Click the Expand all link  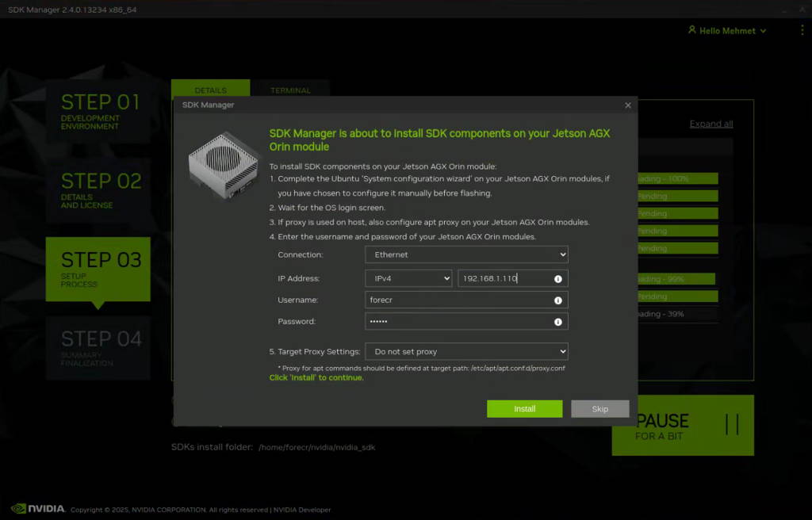tap(710, 124)
